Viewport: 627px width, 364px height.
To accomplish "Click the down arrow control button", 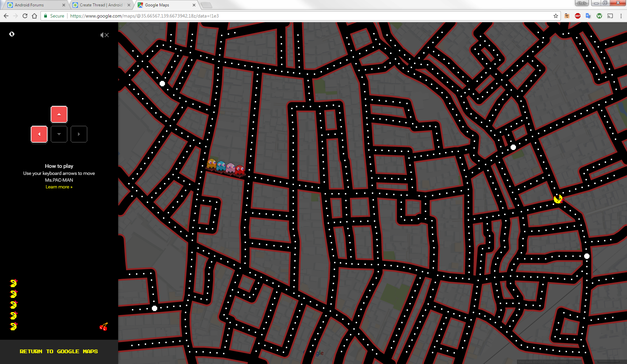I will click(x=59, y=134).
